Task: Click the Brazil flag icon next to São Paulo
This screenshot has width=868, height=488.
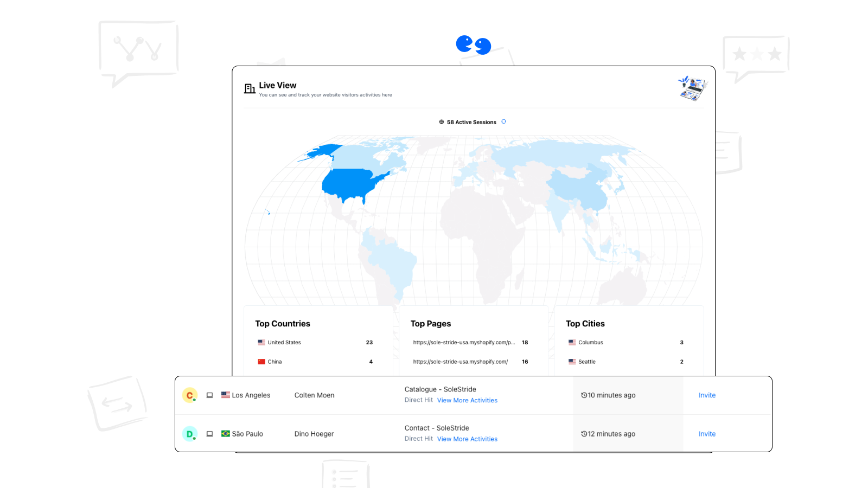Action: (225, 434)
